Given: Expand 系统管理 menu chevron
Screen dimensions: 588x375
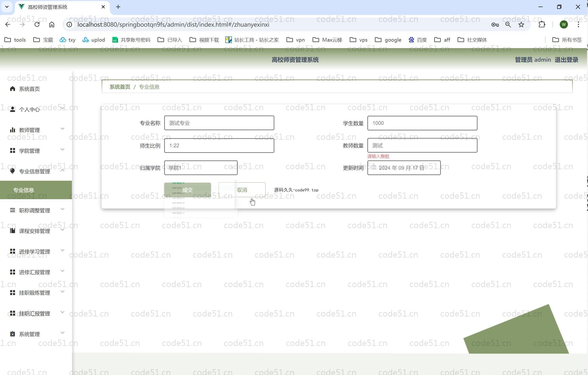Looking at the screenshot, I should (63, 333).
